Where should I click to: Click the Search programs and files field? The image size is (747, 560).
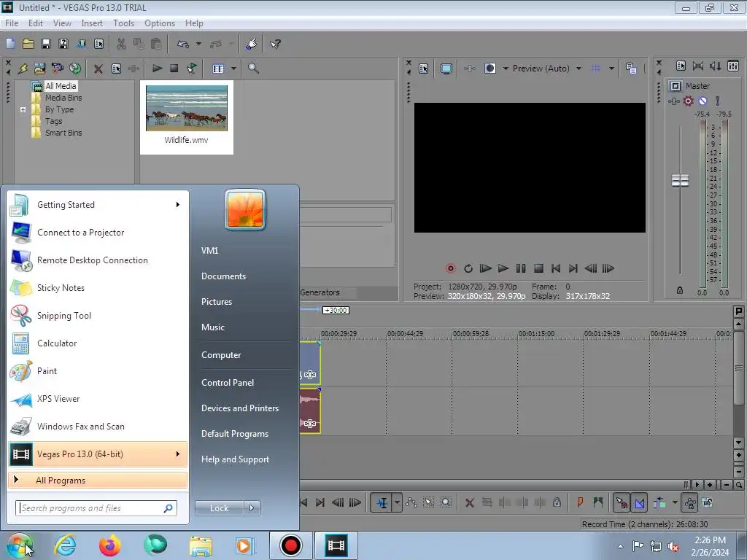click(96, 508)
